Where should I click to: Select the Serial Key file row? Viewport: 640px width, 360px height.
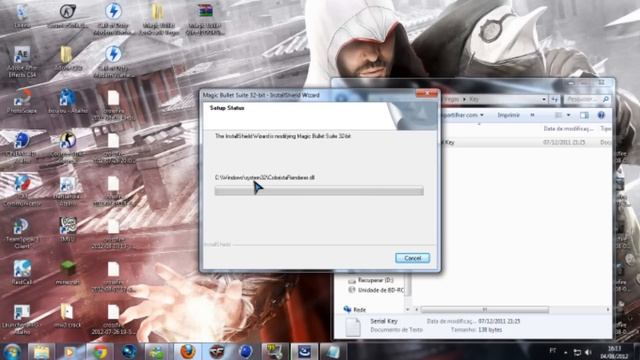(x=527, y=142)
